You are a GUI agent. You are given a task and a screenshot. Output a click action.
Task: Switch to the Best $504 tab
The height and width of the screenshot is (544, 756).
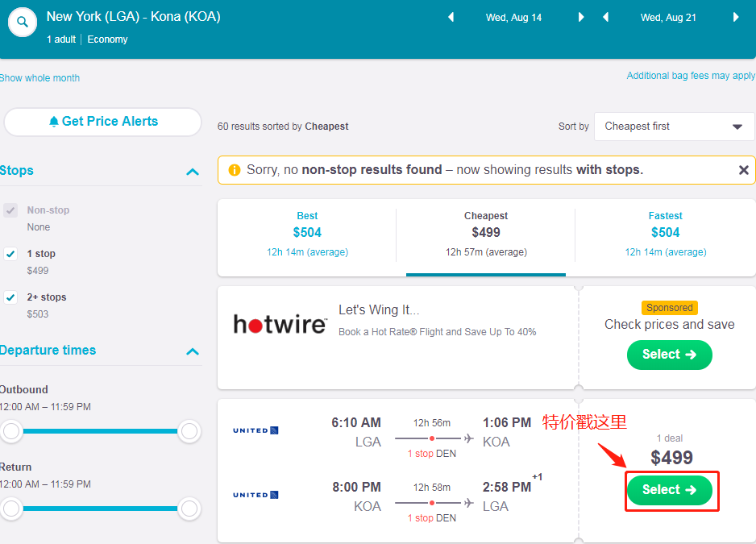(x=307, y=235)
